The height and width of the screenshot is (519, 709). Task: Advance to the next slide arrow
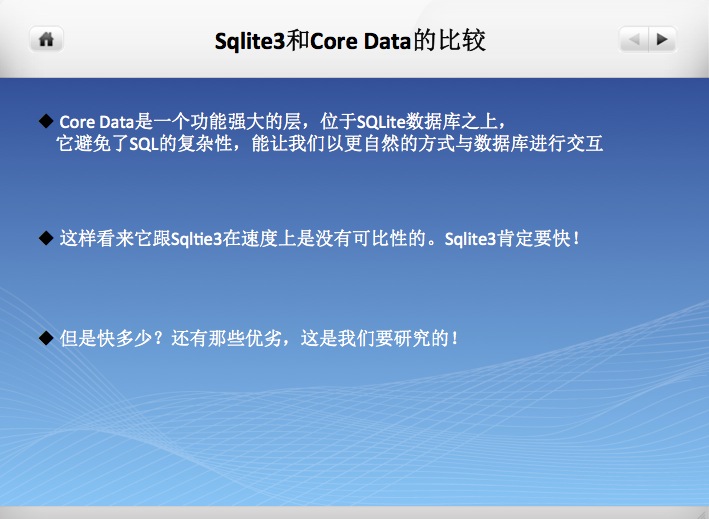pos(662,39)
